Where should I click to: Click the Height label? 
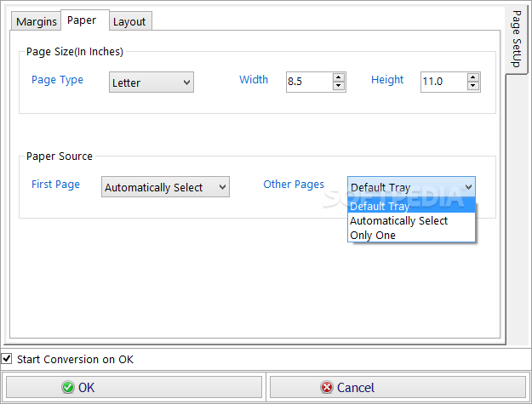(x=387, y=80)
